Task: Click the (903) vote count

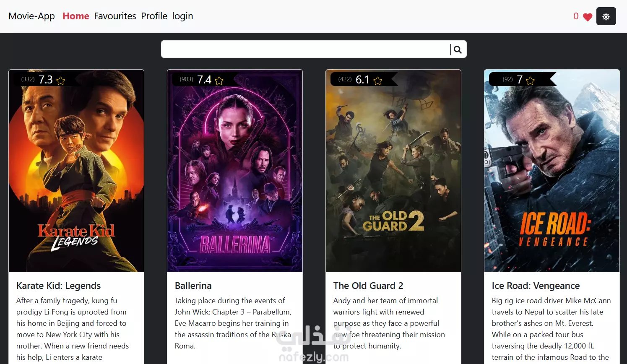Action: click(187, 79)
